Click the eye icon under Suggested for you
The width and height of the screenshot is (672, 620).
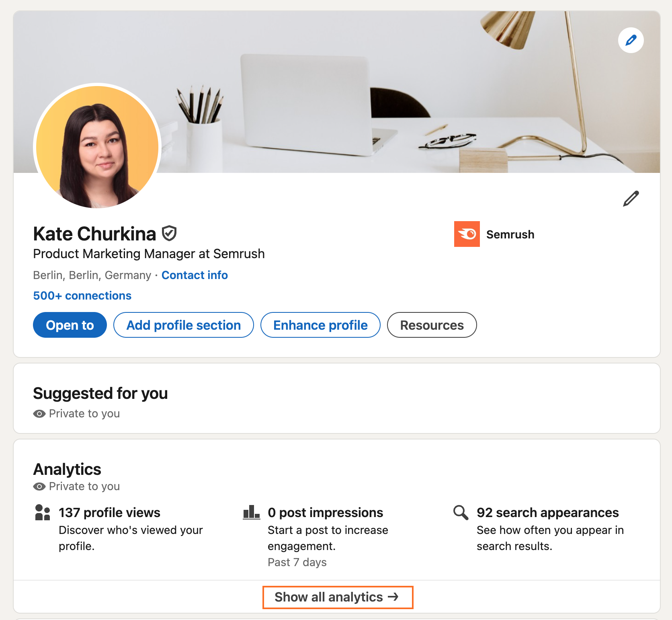pos(39,414)
